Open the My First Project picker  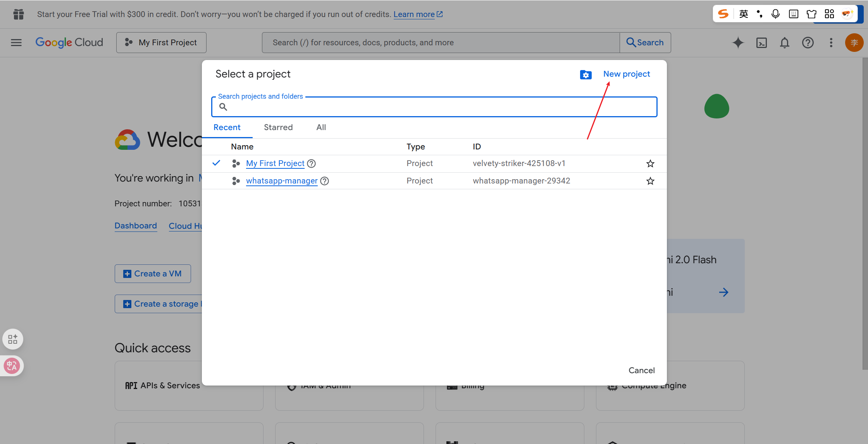pos(161,43)
